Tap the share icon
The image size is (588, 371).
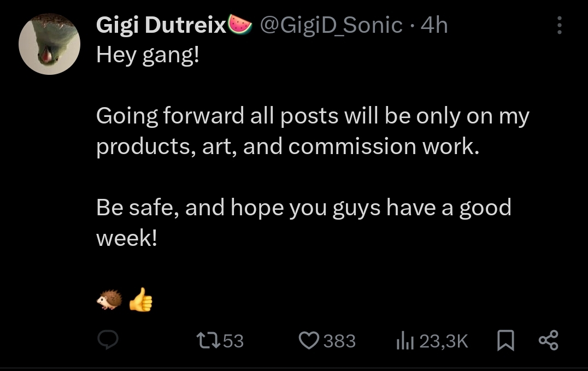(548, 340)
